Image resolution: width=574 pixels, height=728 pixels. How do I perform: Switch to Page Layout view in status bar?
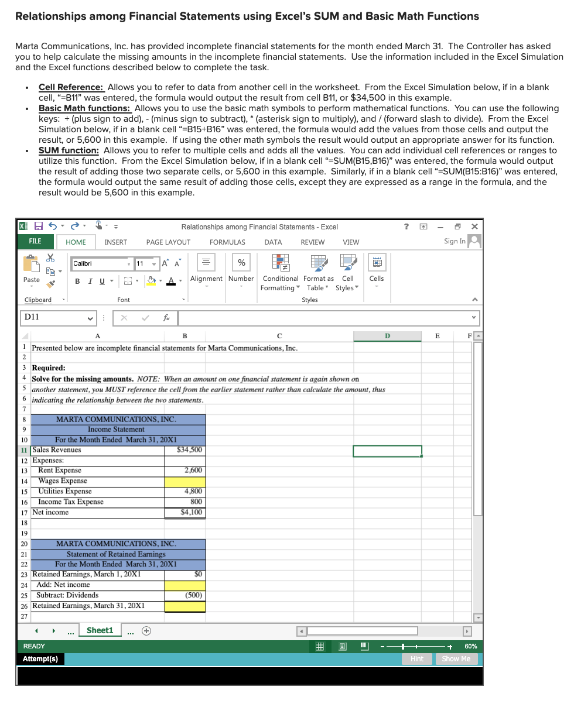(343, 645)
